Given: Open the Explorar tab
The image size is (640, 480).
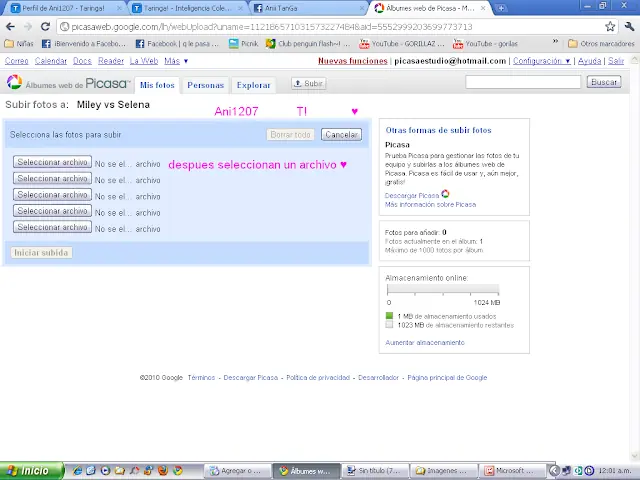Looking at the screenshot, I should click(x=253, y=85).
